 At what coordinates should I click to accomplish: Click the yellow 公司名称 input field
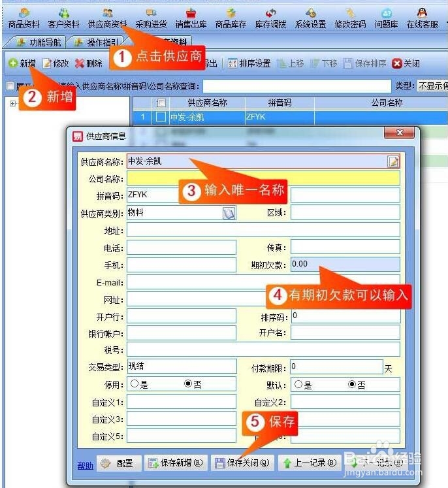click(x=263, y=178)
